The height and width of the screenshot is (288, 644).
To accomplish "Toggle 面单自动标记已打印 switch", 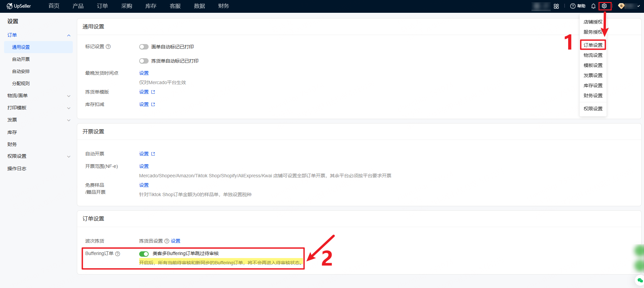I will (144, 47).
